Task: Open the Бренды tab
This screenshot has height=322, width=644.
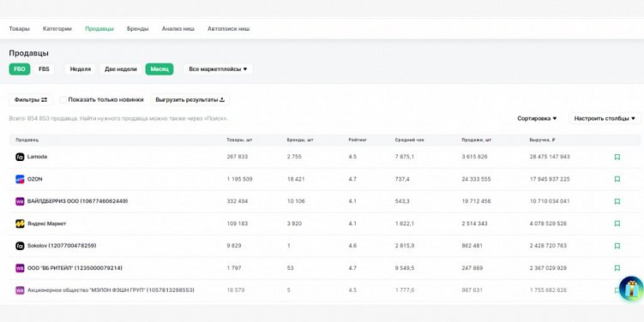Action: click(x=137, y=29)
